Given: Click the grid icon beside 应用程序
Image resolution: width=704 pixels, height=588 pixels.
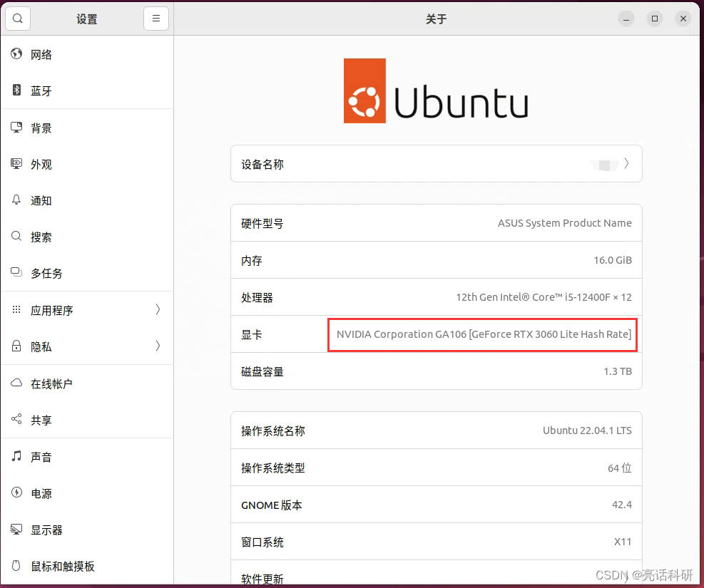Looking at the screenshot, I should coord(16,309).
